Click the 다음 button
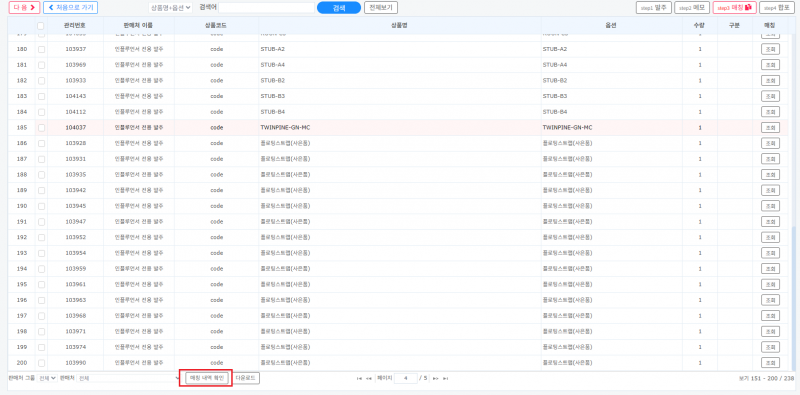The height and width of the screenshot is (395, 800). pos(24,8)
